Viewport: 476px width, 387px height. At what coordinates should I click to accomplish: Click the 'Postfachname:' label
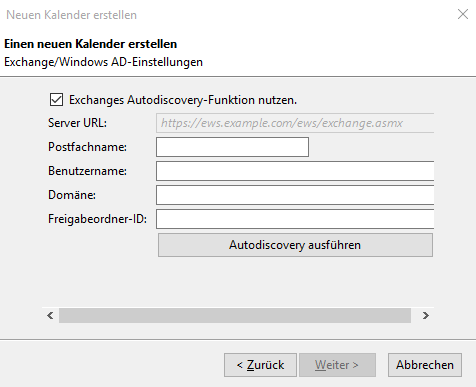pyautogui.click(x=87, y=147)
